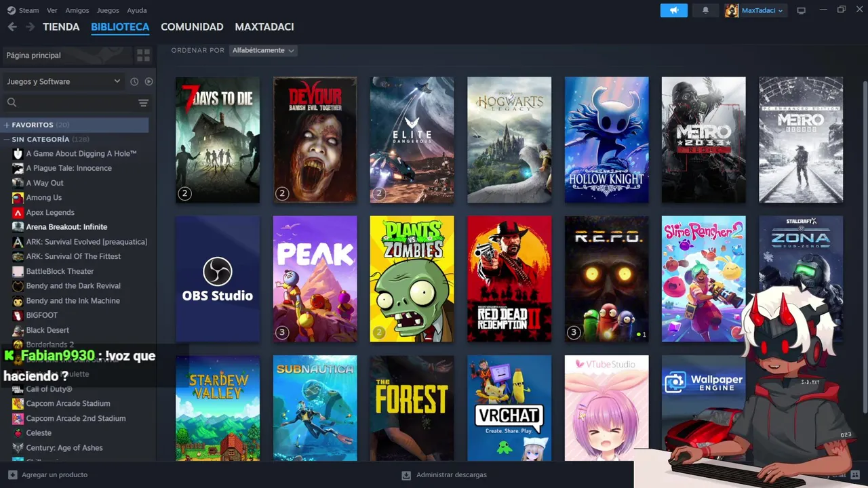Expand the FAVORITOS category

click(75, 125)
